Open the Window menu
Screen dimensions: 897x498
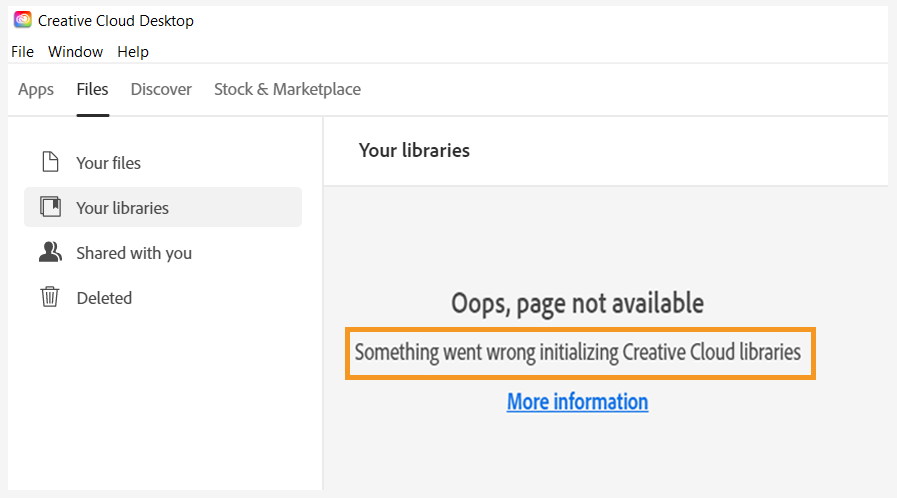(75, 51)
